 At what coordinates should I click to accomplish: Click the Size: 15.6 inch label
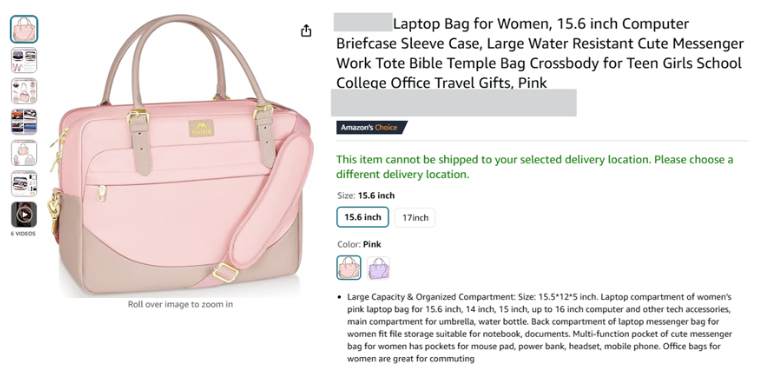(366, 196)
